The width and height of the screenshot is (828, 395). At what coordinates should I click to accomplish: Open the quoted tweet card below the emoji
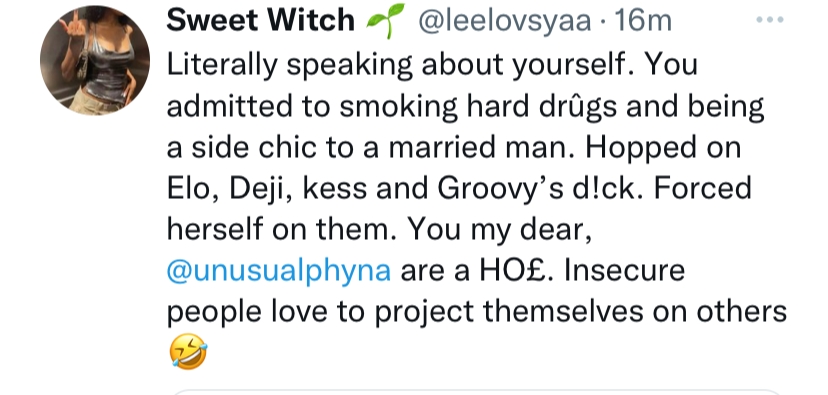(x=475, y=392)
